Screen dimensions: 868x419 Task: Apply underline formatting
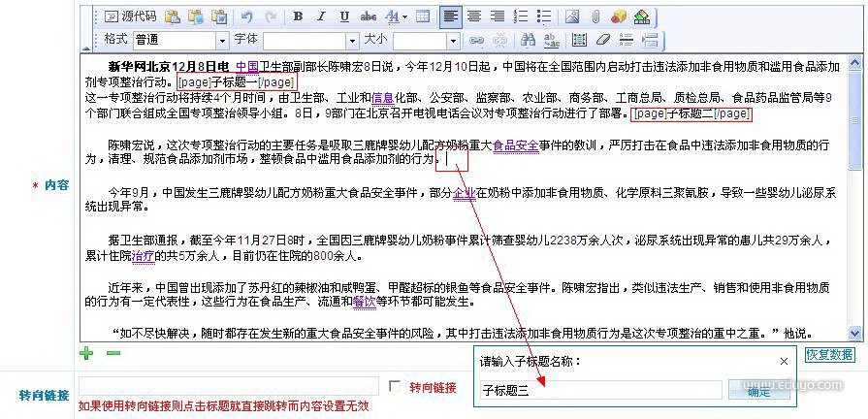344,16
